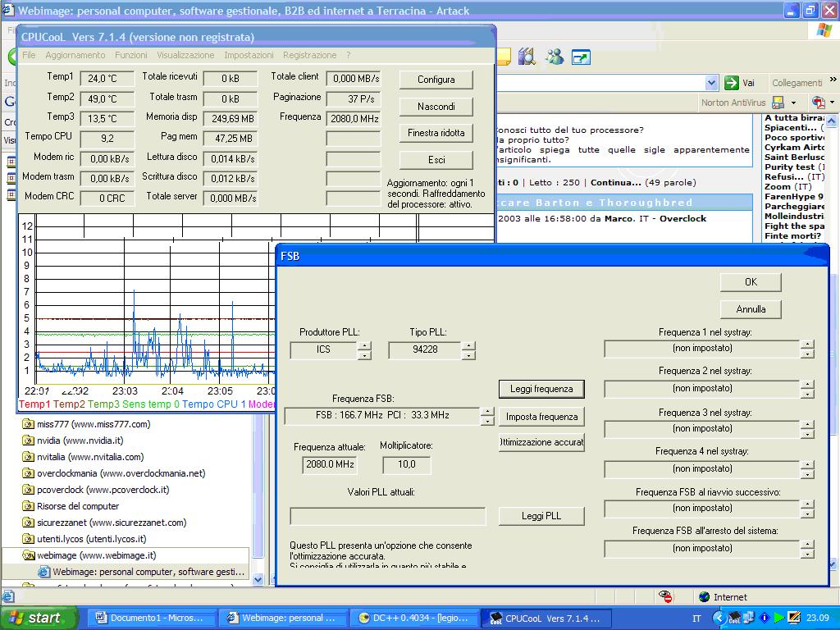
Task: Open Windows Messenger from the IE toolbar
Action: click(x=554, y=57)
